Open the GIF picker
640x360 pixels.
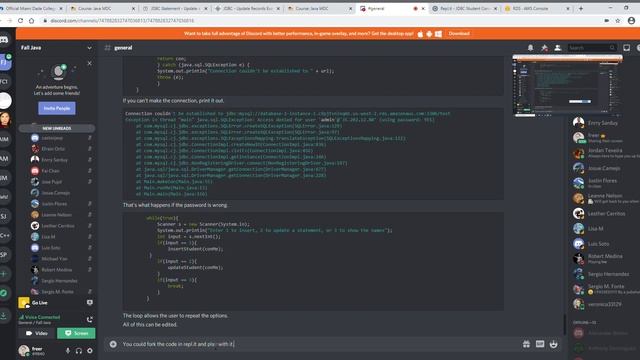[540, 344]
